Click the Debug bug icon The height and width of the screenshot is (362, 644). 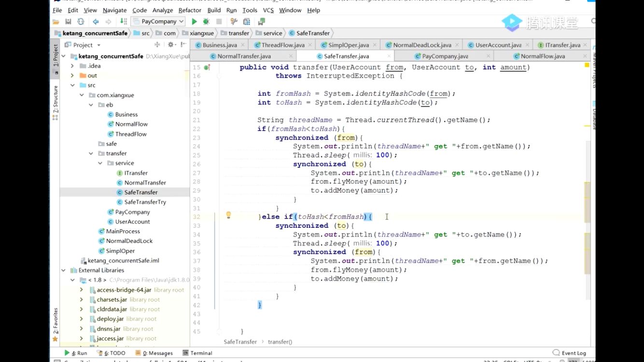point(206,21)
